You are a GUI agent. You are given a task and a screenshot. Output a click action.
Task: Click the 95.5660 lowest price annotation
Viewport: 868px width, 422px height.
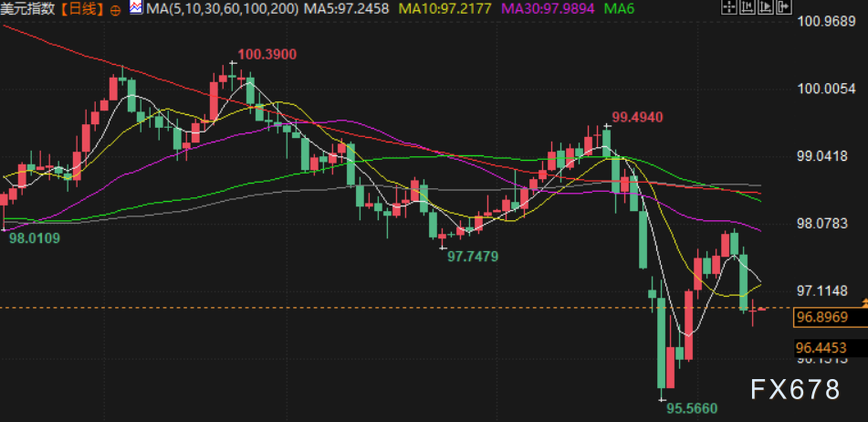692,408
